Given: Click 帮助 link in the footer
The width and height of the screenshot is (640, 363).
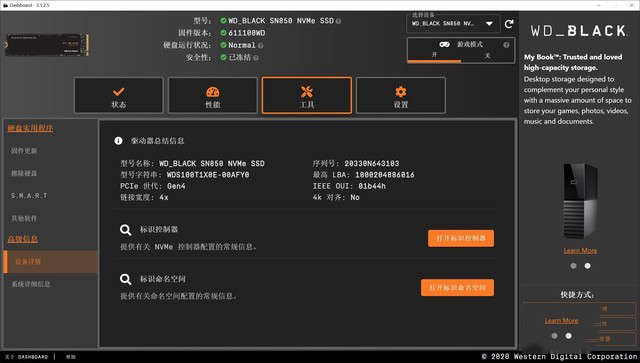Looking at the screenshot, I should (x=71, y=357).
